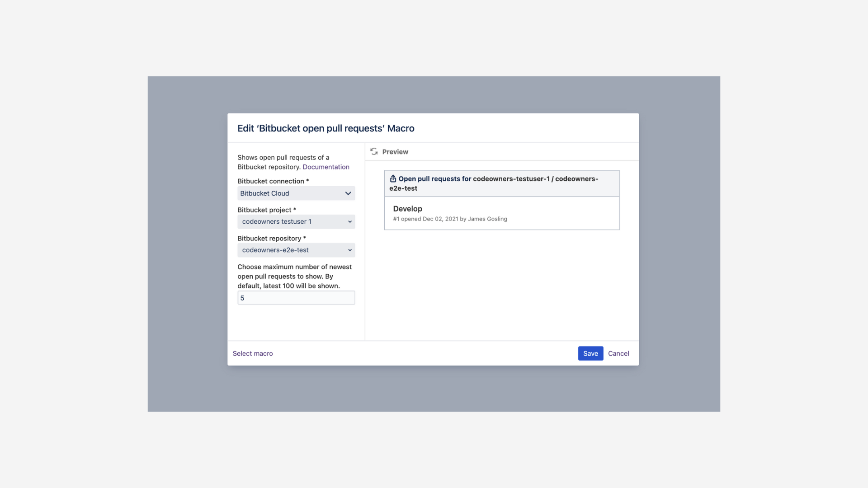Click the reload icon next to Preview
Viewport: 868px width, 488px height.
point(374,151)
